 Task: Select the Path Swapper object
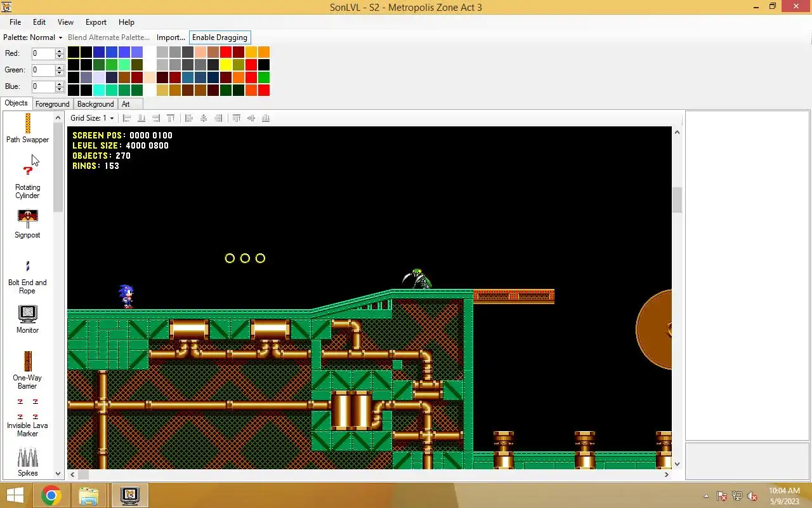27,128
